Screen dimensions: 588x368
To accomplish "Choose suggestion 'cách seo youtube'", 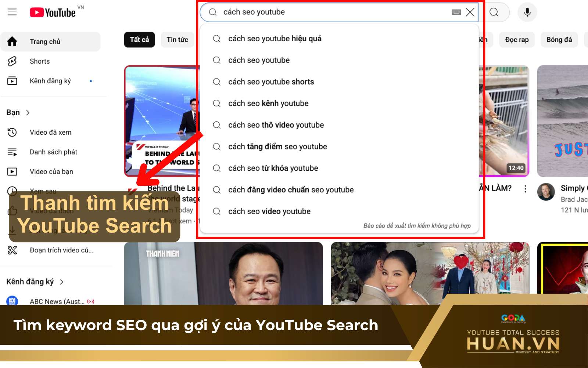I will 339,60.
